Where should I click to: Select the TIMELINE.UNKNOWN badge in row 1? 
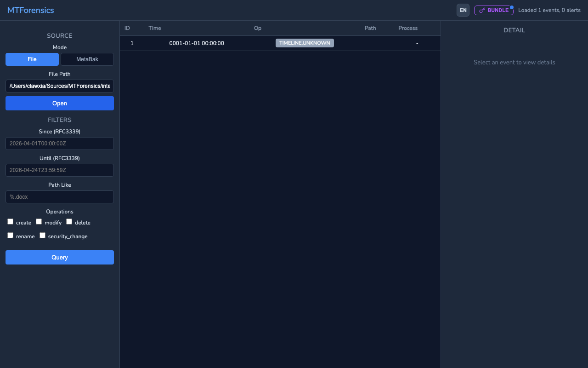click(305, 43)
